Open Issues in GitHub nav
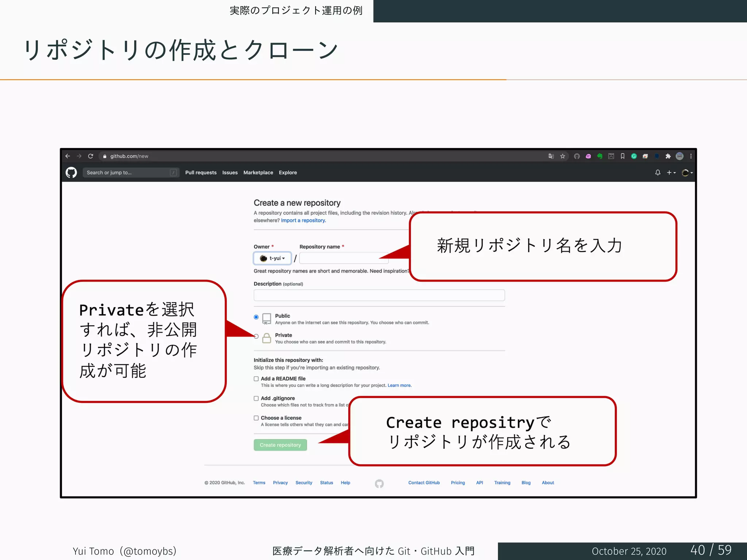Viewport: 747px width, 560px height. pyautogui.click(x=230, y=172)
